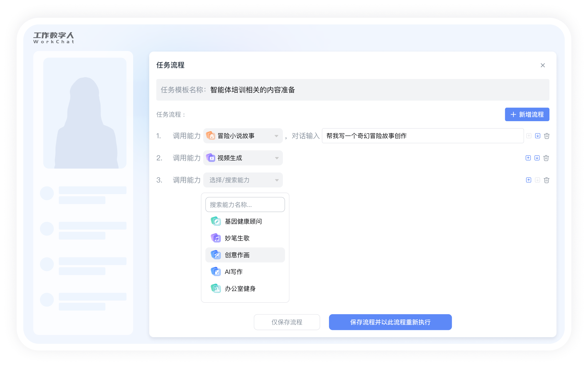Click the 新增流程 button
The width and height of the screenshot is (588, 366).
pyautogui.click(x=527, y=115)
